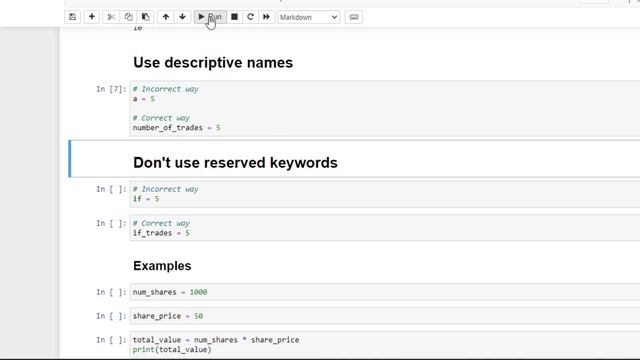Select the 'Use descriptive names' heading
The height and width of the screenshot is (360, 640).
[x=213, y=63]
